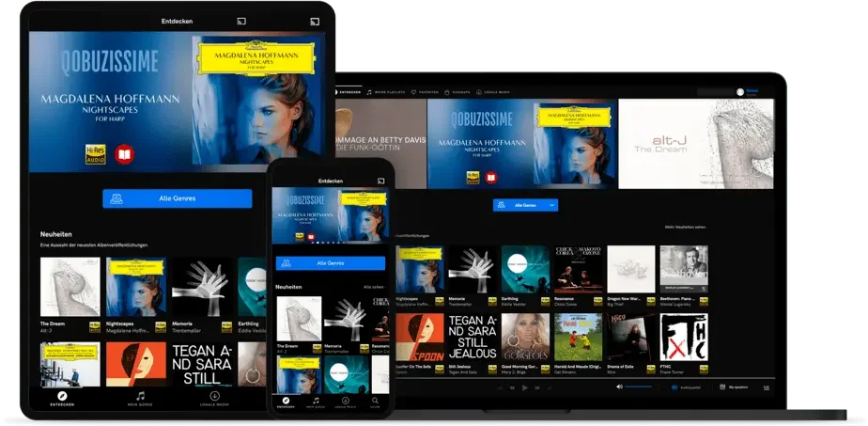Tap the Hi-Res Audio badge on tablet banner
The width and height of the screenshot is (868, 426).
95,154
